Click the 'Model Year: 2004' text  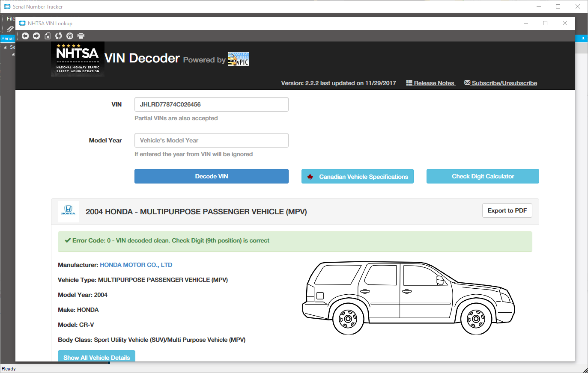pyautogui.click(x=83, y=295)
